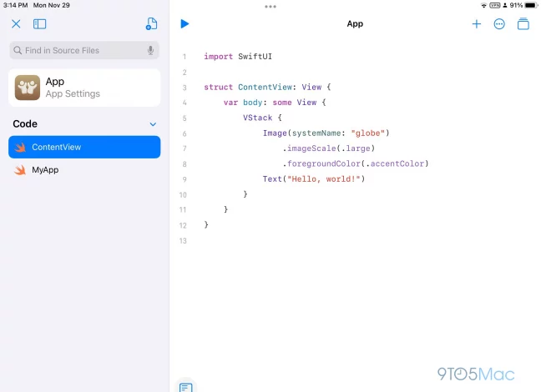Click the Swift icon beside ContentView
Screen dimensions: 541x392
[x=20, y=148]
